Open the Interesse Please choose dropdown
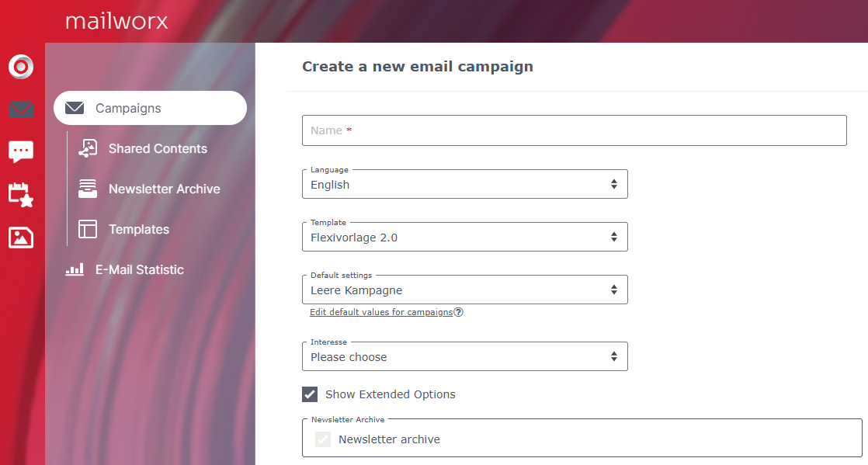The width and height of the screenshot is (868, 465). 465,356
